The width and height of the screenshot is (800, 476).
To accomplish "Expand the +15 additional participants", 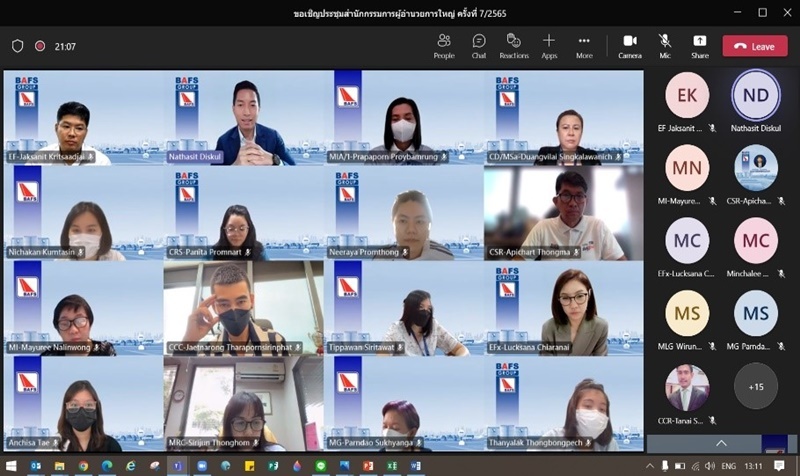I will pos(755,386).
